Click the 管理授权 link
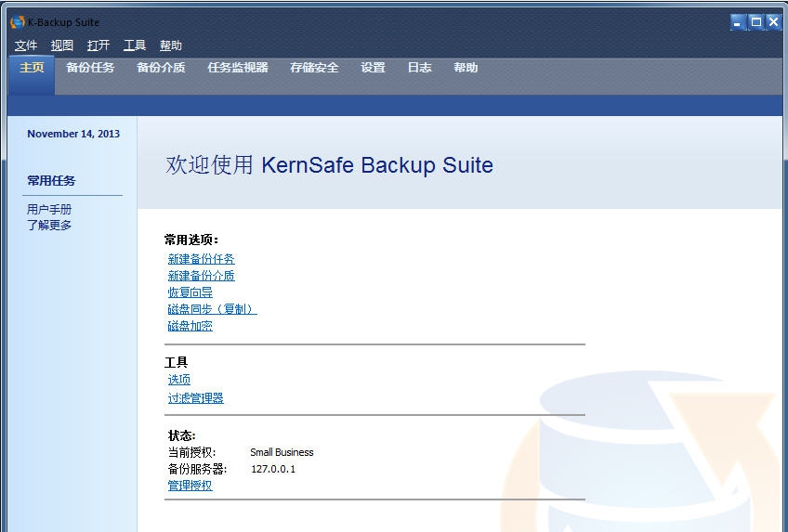The image size is (788, 532). tap(190, 486)
